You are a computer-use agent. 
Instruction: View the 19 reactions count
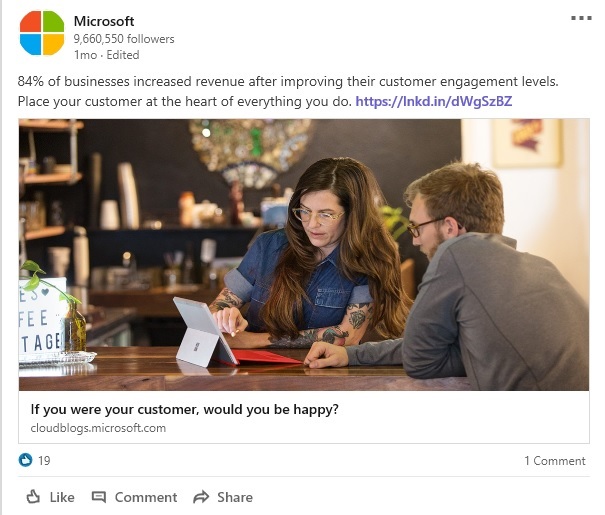(x=44, y=460)
